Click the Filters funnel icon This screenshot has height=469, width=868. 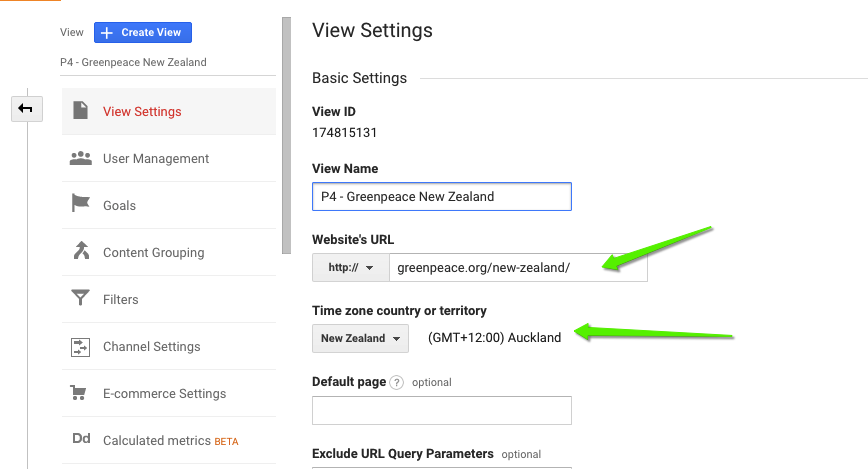[80, 298]
